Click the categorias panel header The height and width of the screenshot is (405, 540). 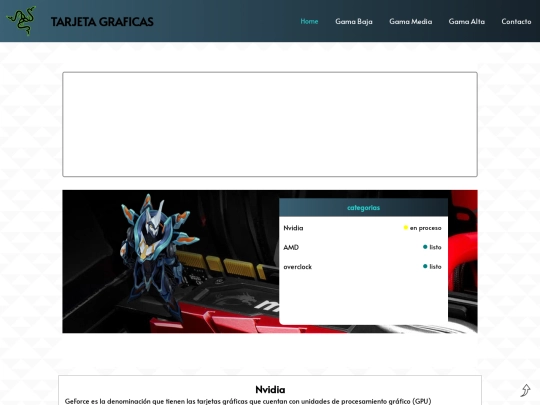coord(363,208)
